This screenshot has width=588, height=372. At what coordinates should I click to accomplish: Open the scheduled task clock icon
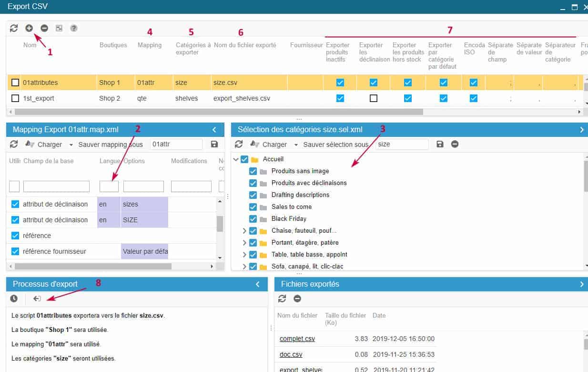[x=14, y=299]
